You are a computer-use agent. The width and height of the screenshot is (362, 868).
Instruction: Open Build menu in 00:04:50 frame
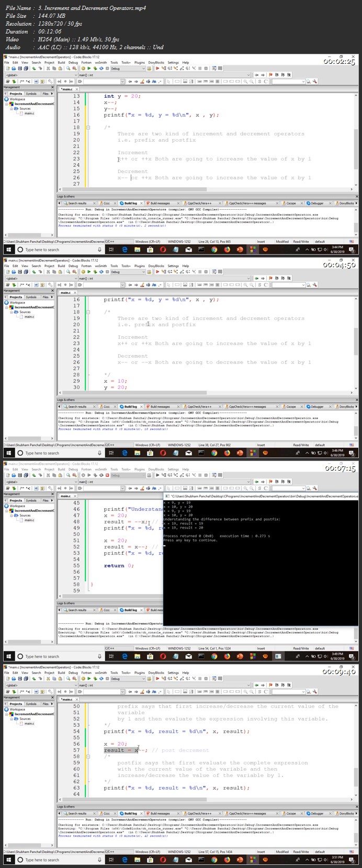coord(61,266)
